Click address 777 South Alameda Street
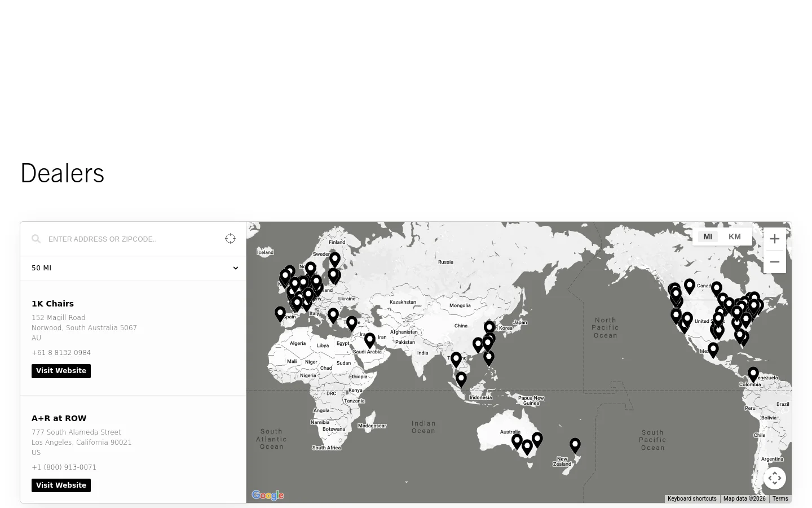 pyautogui.click(x=76, y=432)
